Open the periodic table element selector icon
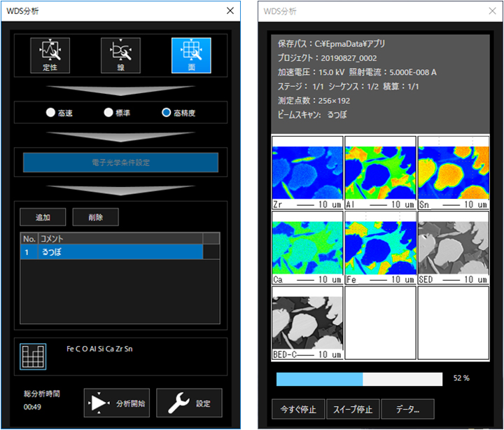The image size is (504, 430). coord(33,356)
